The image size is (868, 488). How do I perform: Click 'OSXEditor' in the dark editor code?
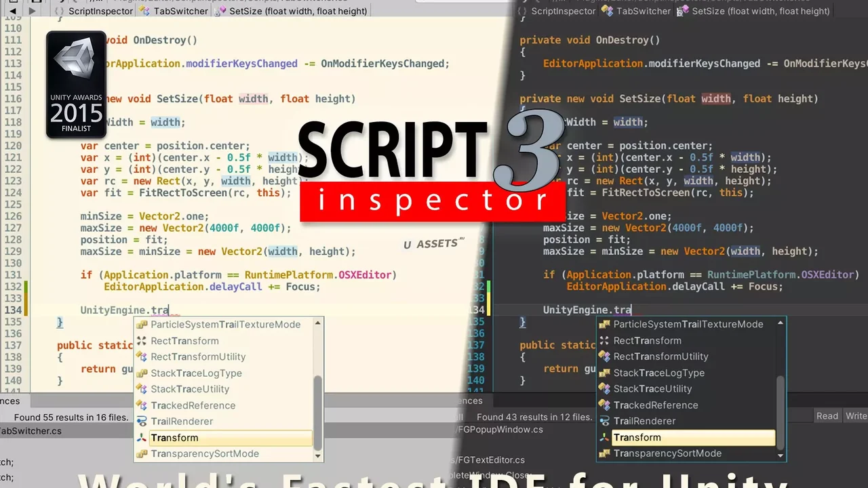pyautogui.click(x=827, y=274)
